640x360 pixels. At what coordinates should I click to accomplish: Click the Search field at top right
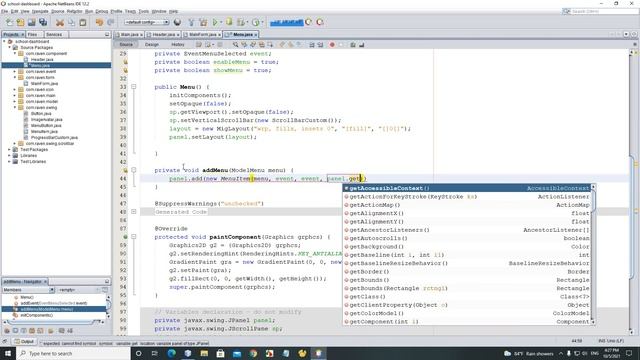(x=600, y=11)
